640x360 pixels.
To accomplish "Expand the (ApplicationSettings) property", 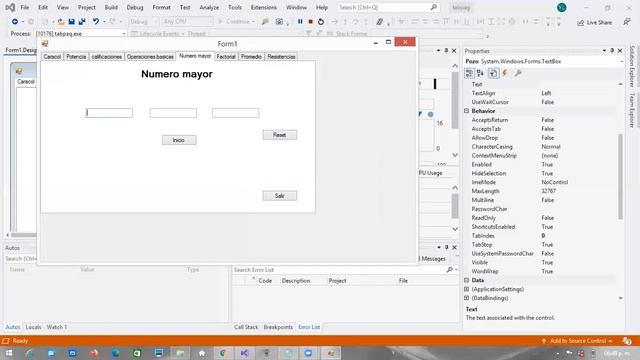I will pos(467,289).
